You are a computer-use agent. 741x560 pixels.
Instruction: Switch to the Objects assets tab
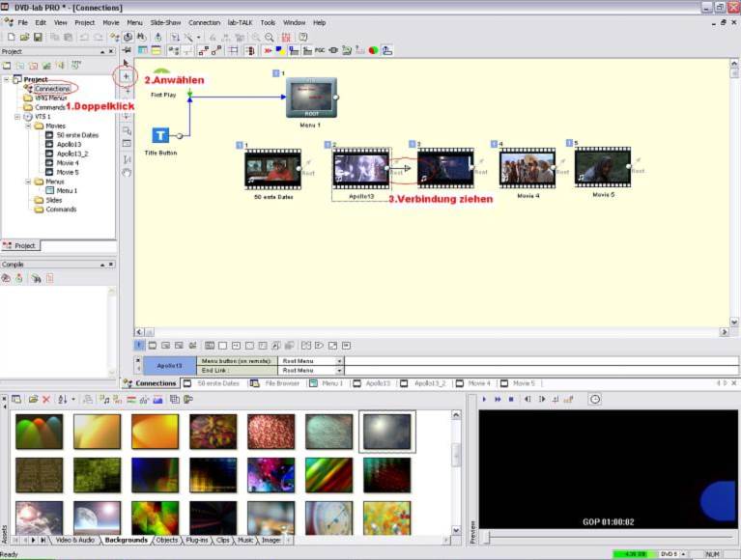point(166,540)
